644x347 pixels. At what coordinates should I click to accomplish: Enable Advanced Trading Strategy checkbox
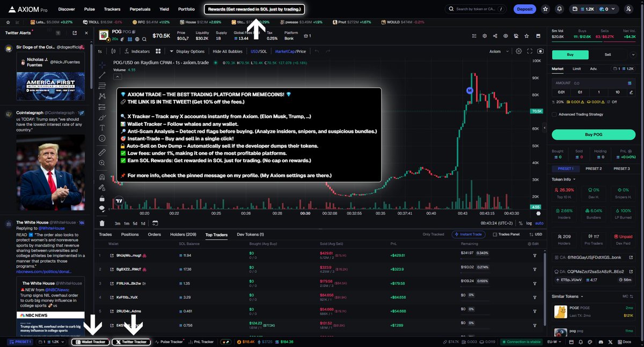tap(554, 114)
